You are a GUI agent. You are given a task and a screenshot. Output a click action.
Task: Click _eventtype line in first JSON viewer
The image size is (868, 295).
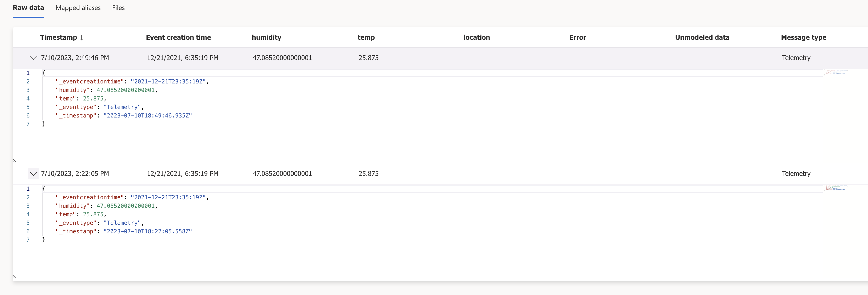pos(100,107)
